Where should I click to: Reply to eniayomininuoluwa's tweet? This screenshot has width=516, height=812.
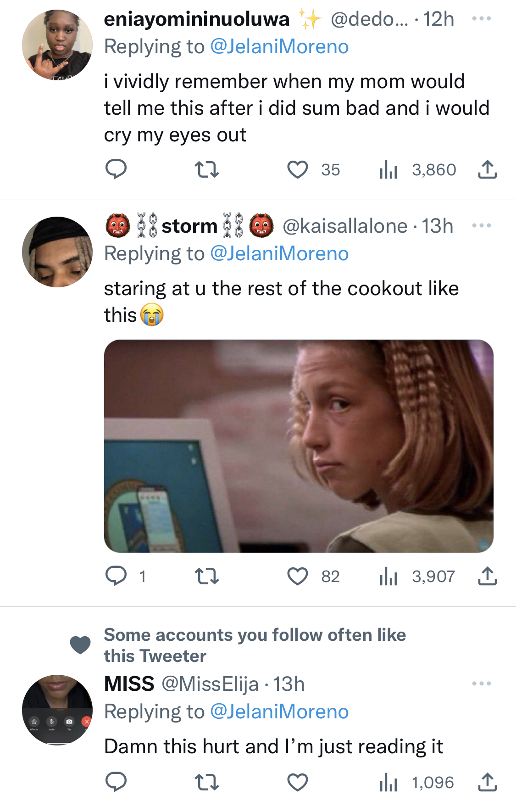tap(116, 169)
